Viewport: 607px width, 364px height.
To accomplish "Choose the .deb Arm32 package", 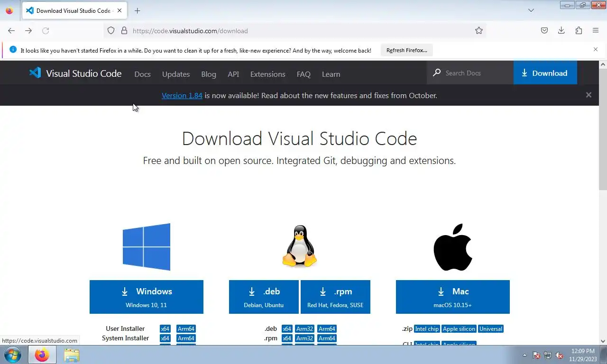I will 304,329.
